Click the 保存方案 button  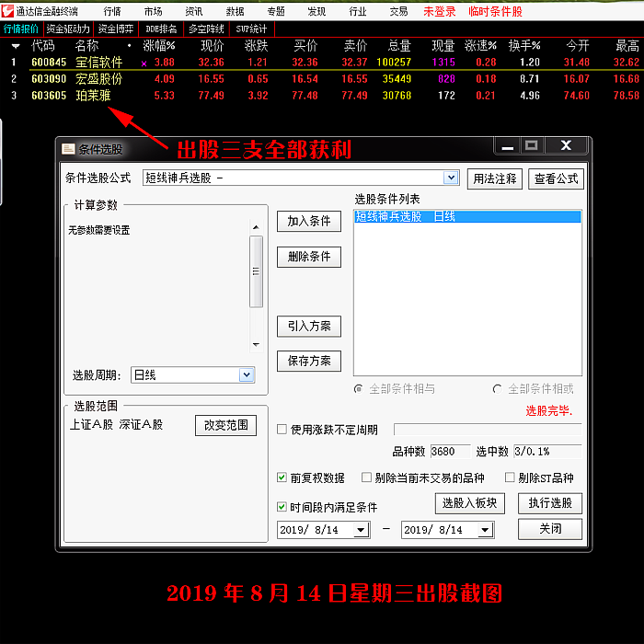coord(309,361)
